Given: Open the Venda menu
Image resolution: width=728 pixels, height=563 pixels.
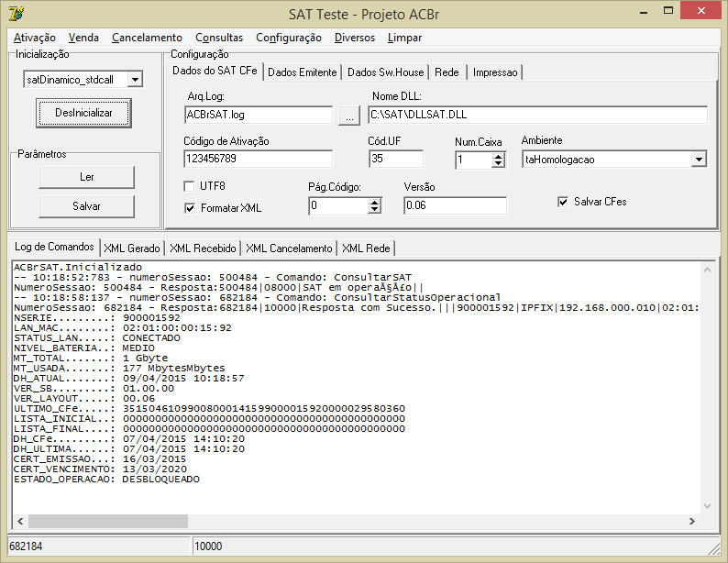Looking at the screenshot, I should coord(83,38).
